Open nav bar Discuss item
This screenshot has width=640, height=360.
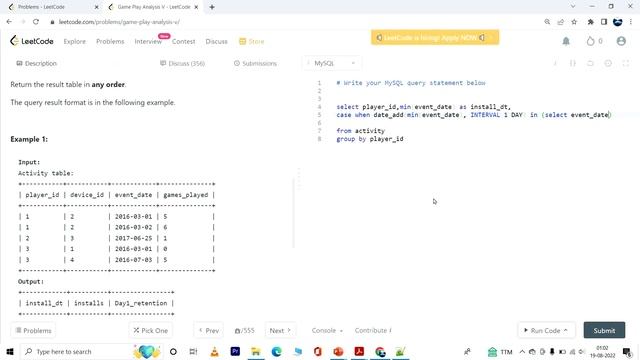tap(216, 41)
